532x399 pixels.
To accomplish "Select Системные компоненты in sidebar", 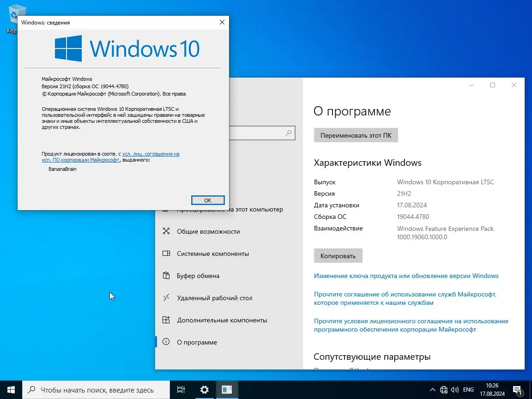I will (x=229, y=254).
